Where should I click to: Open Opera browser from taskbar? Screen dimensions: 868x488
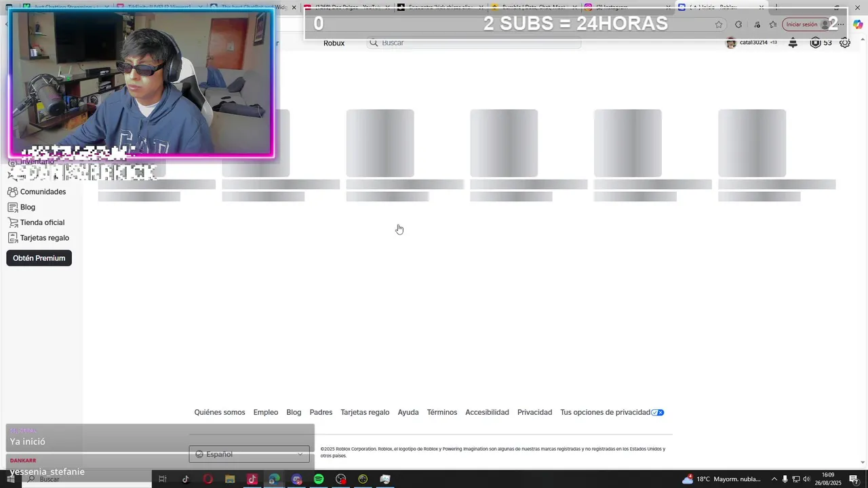pyautogui.click(x=208, y=479)
